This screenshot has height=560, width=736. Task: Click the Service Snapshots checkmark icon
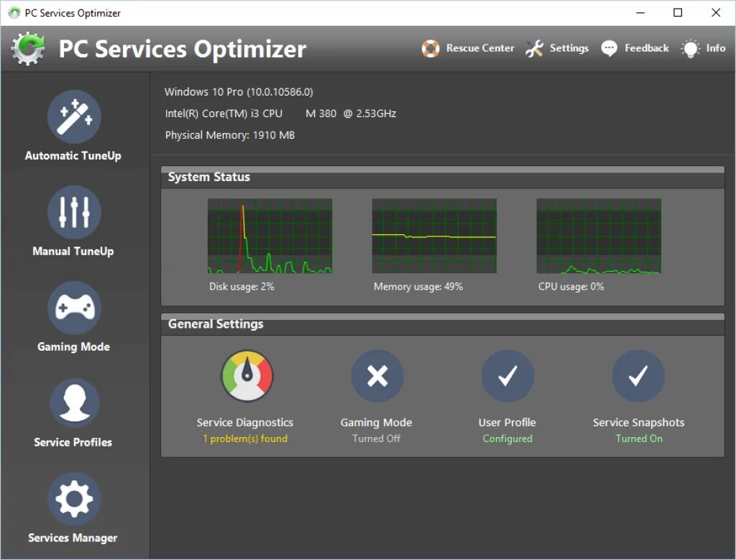638,375
